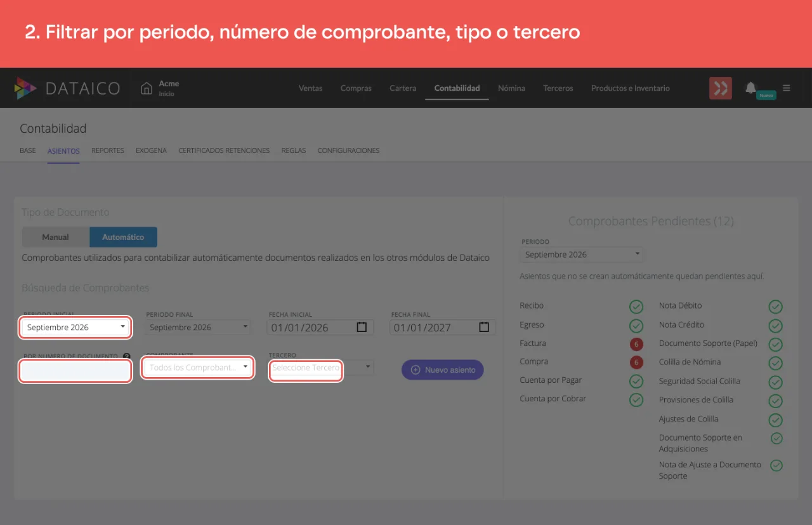Image resolution: width=812 pixels, height=525 pixels.
Task: Click the red double-arrow icon in header
Action: click(720, 88)
